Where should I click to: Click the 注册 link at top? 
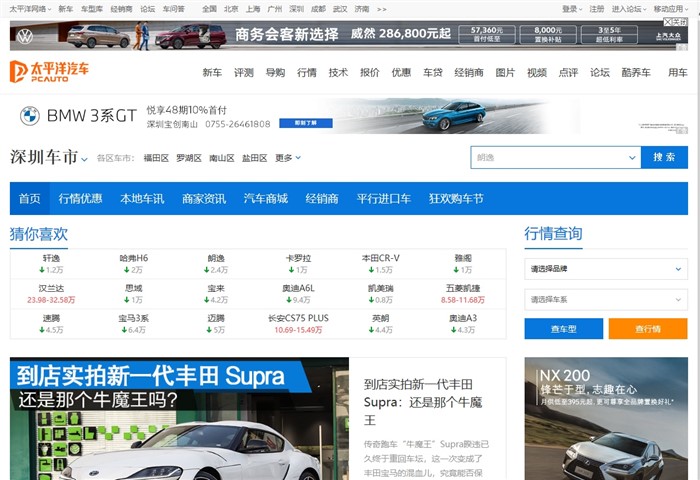[596, 9]
